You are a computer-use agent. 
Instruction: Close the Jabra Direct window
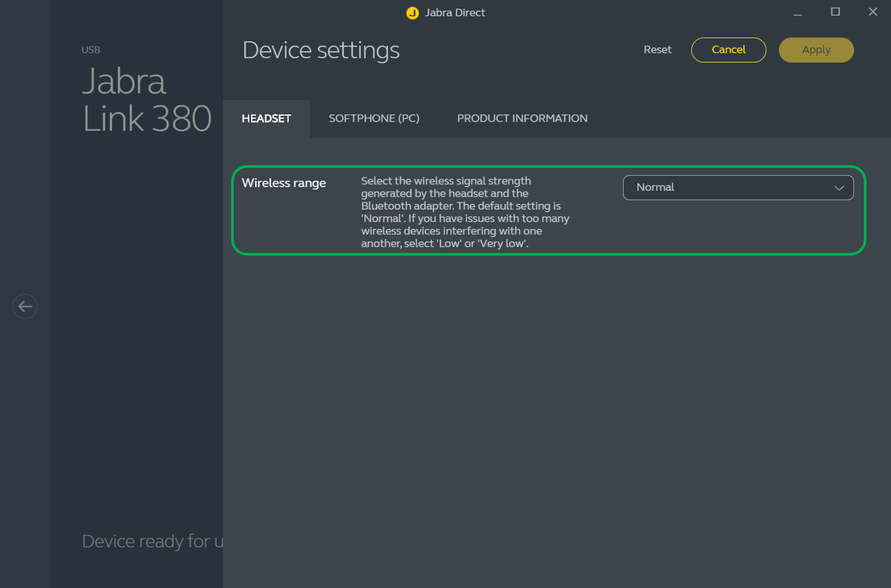[x=873, y=12]
